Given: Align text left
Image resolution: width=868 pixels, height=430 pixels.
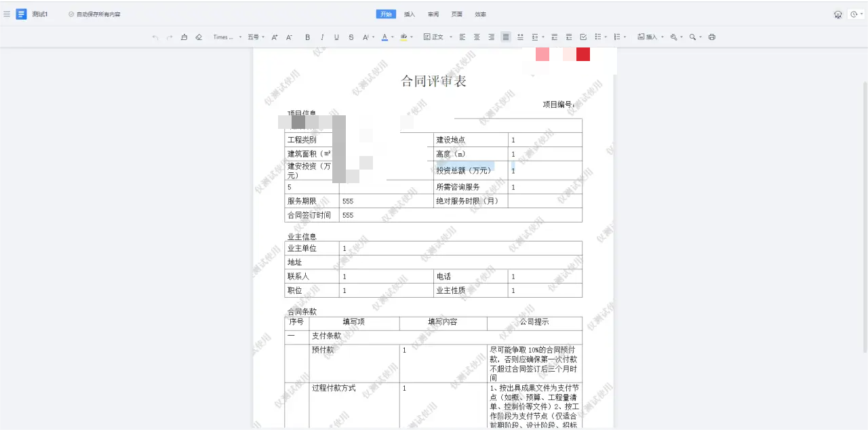Looking at the screenshot, I should [462, 37].
